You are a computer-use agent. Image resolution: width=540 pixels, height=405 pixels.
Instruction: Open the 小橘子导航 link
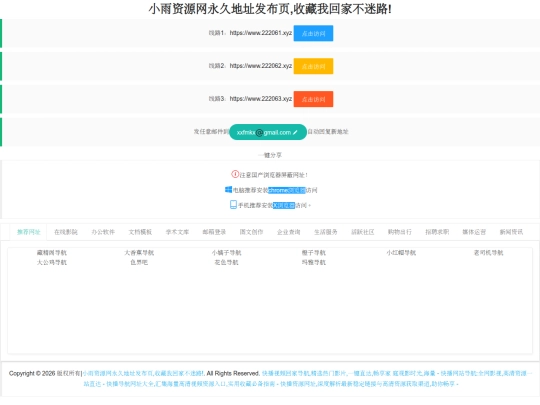pyautogui.click(x=227, y=252)
